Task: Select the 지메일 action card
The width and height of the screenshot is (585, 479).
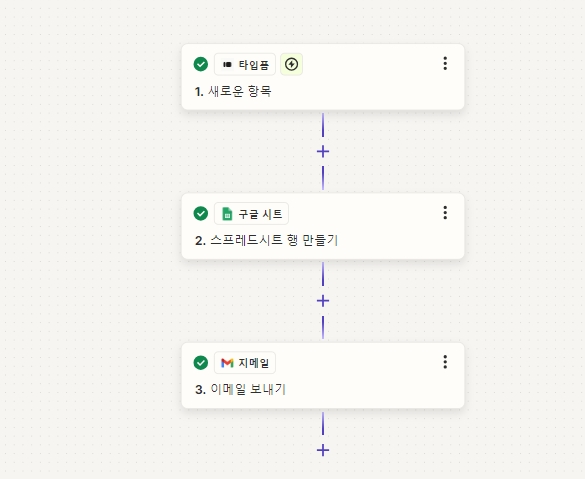Action: point(323,375)
